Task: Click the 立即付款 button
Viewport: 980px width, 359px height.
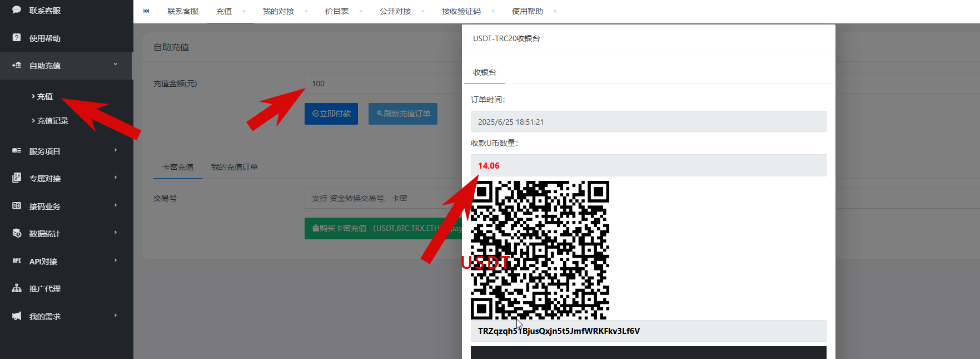Action: pos(331,114)
